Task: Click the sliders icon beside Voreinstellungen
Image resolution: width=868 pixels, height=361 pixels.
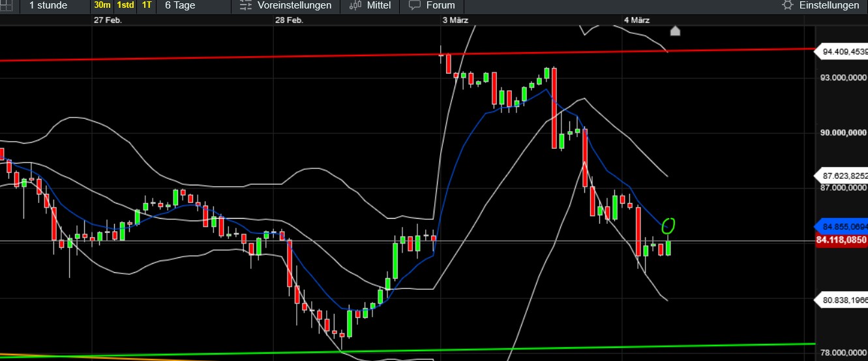Action: tap(246, 5)
